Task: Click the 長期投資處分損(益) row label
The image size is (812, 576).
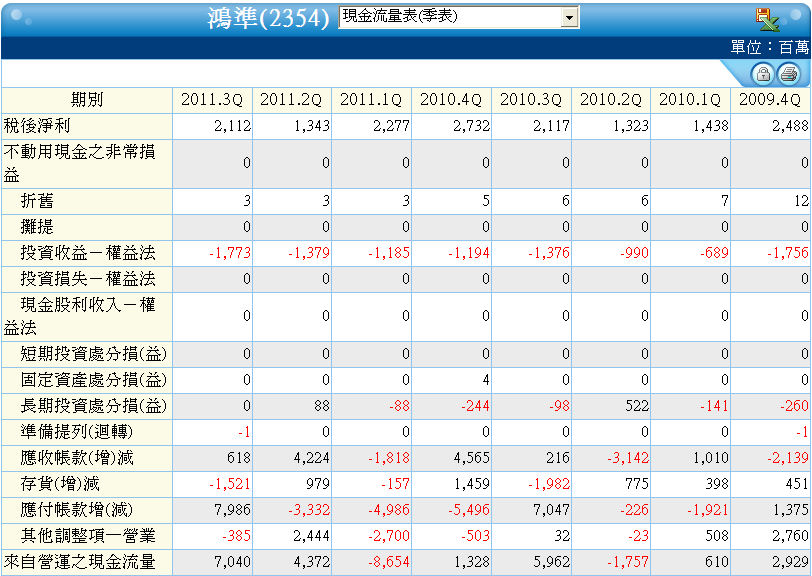Action: click(x=93, y=406)
